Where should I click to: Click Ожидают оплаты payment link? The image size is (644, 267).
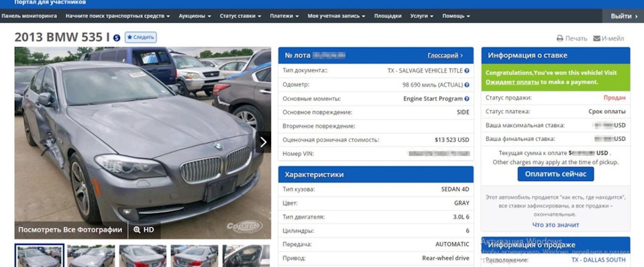click(512, 82)
